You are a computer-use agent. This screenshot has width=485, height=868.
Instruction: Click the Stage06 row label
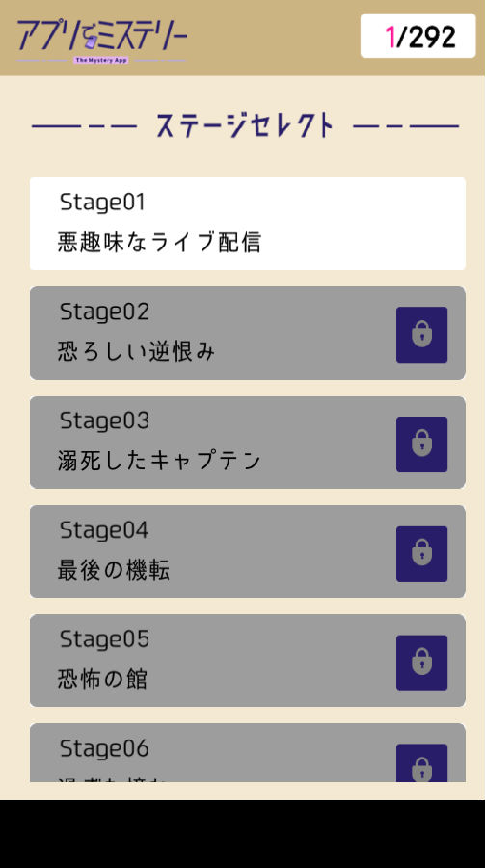(x=104, y=749)
